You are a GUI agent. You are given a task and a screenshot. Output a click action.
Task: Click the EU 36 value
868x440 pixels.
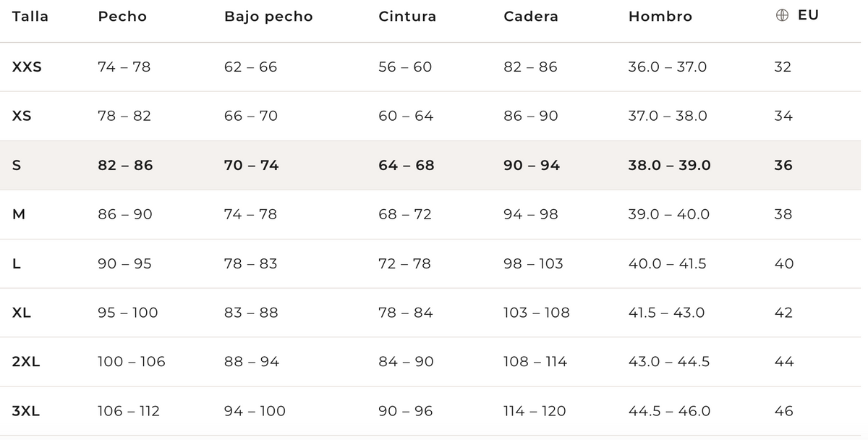(783, 165)
